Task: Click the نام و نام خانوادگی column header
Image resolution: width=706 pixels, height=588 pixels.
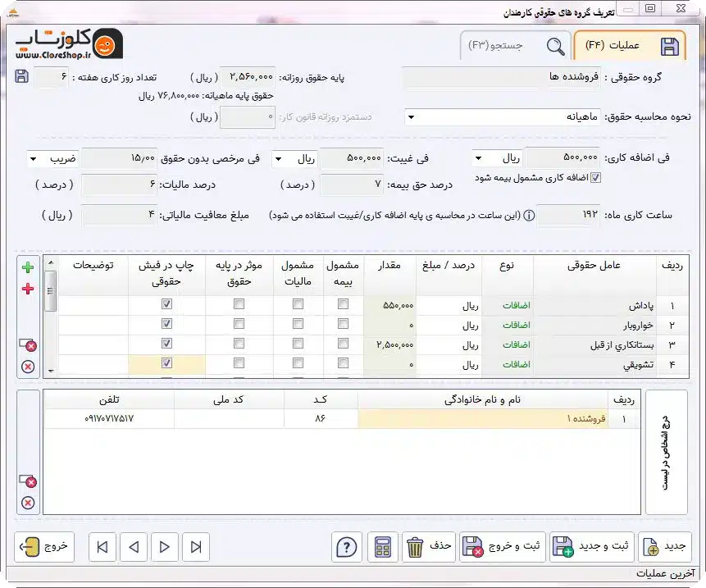Action: click(x=483, y=400)
